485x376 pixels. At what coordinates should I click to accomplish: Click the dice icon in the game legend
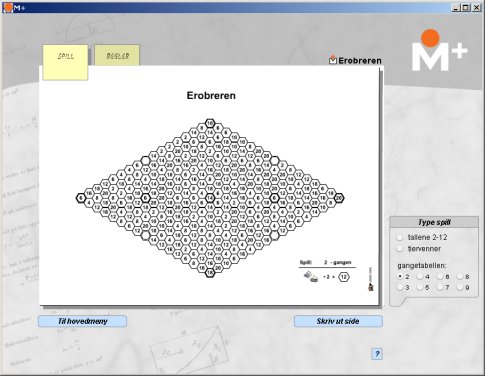pyautogui.click(x=311, y=276)
